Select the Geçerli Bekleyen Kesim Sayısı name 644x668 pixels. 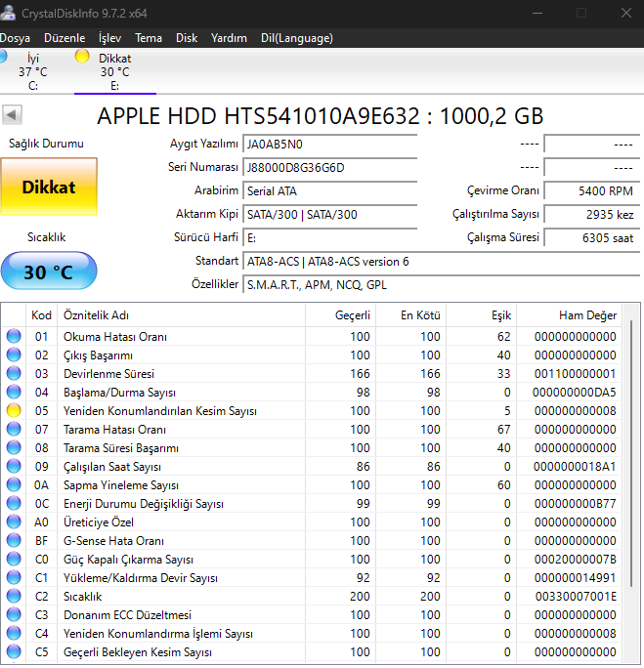pyautogui.click(x=137, y=651)
